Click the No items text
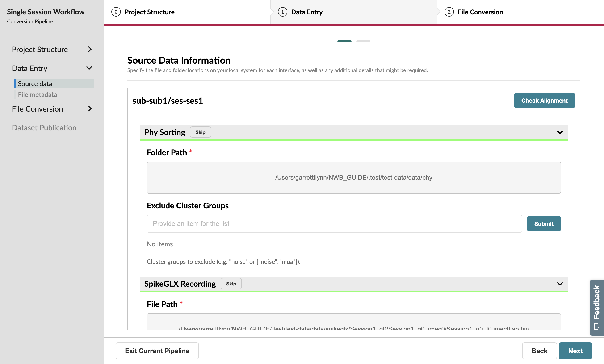The width and height of the screenshot is (604, 364). pos(160,244)
